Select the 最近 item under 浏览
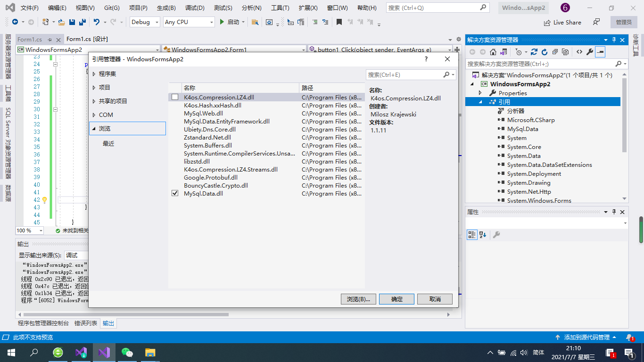 108,144
